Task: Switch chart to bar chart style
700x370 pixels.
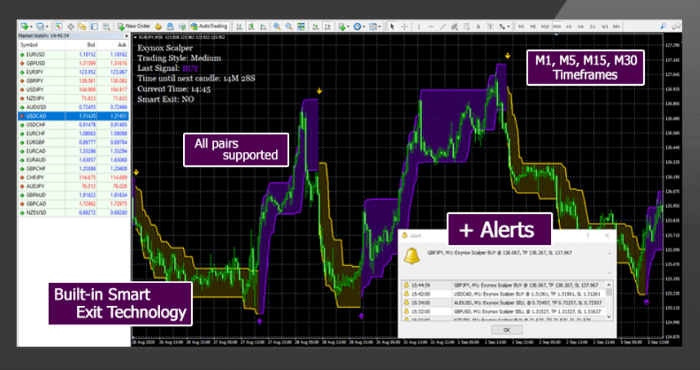Action: tap(239, 26)
